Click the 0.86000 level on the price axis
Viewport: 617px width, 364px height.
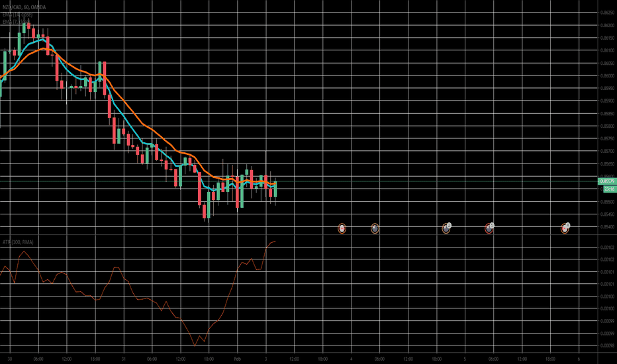(x=607, y=75)
